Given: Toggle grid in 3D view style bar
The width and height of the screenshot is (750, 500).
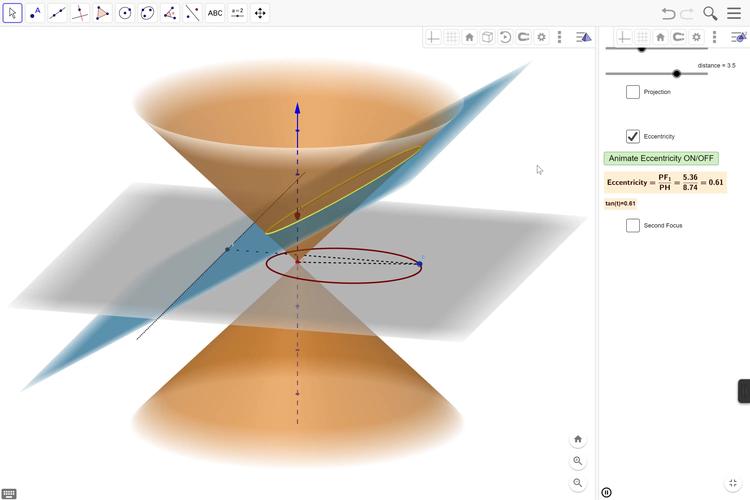Looking at the screenshot, I should tap(451, 37).
